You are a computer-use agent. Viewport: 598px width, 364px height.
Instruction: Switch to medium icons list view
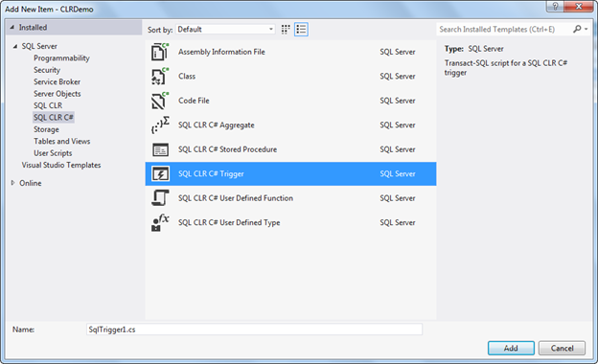[301, 30]
